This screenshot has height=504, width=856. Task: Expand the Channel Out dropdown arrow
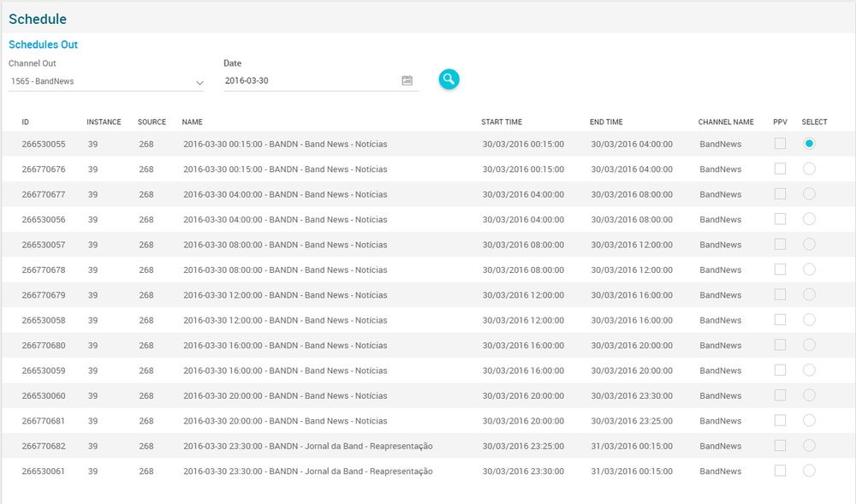click(x=199, y=82)
